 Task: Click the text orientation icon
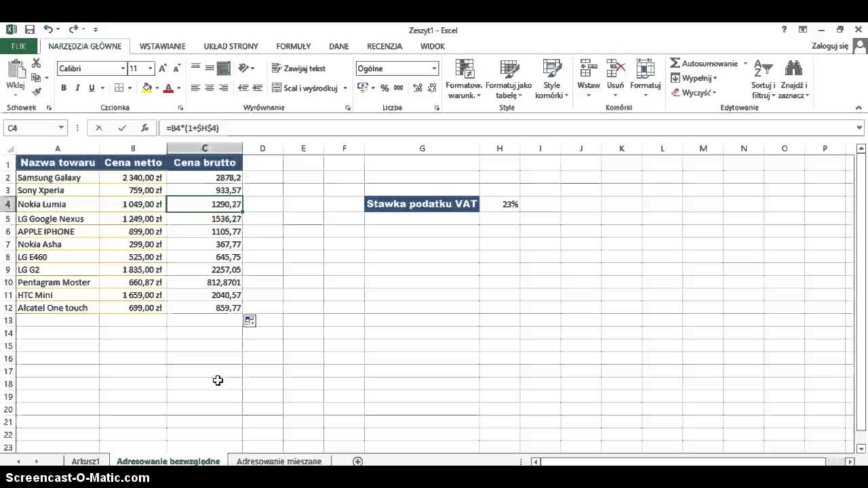[x=244, y=68]
